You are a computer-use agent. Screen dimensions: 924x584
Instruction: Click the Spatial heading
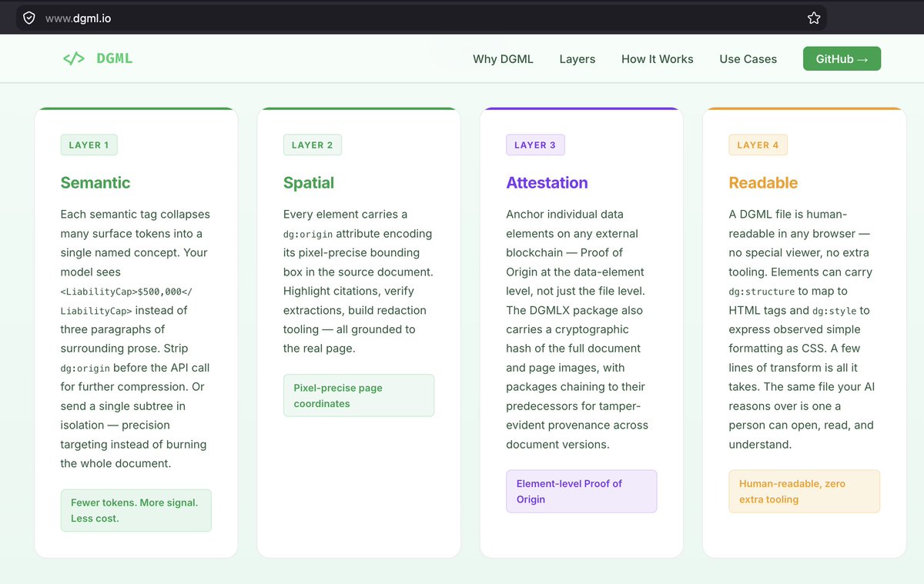[309, 182]
